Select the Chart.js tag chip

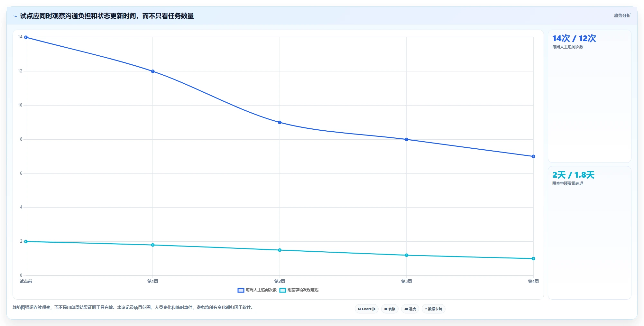(x=367, y=309)
